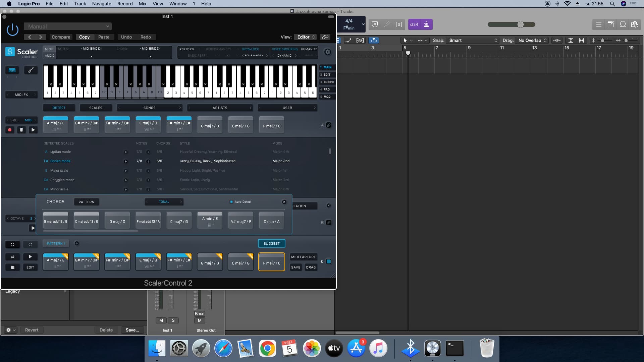Open the Note Pads icon
Image resolution: width=644 pixels, height=362 pixels.
610,24
